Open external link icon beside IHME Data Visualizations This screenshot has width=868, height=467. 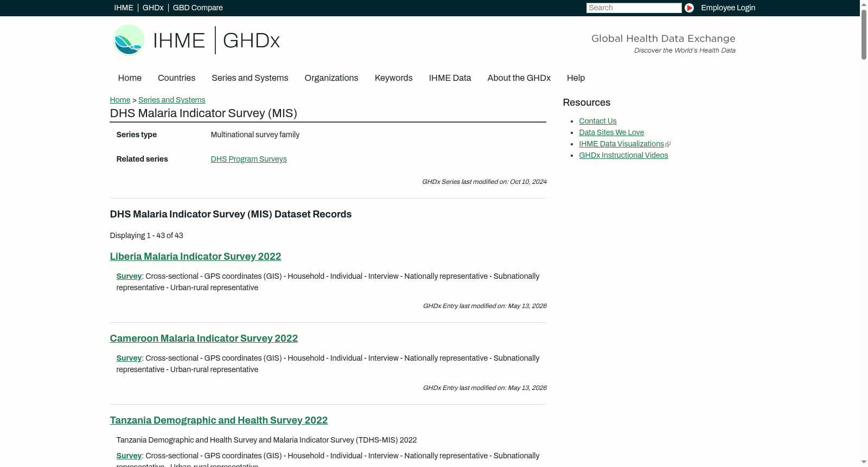668,144
